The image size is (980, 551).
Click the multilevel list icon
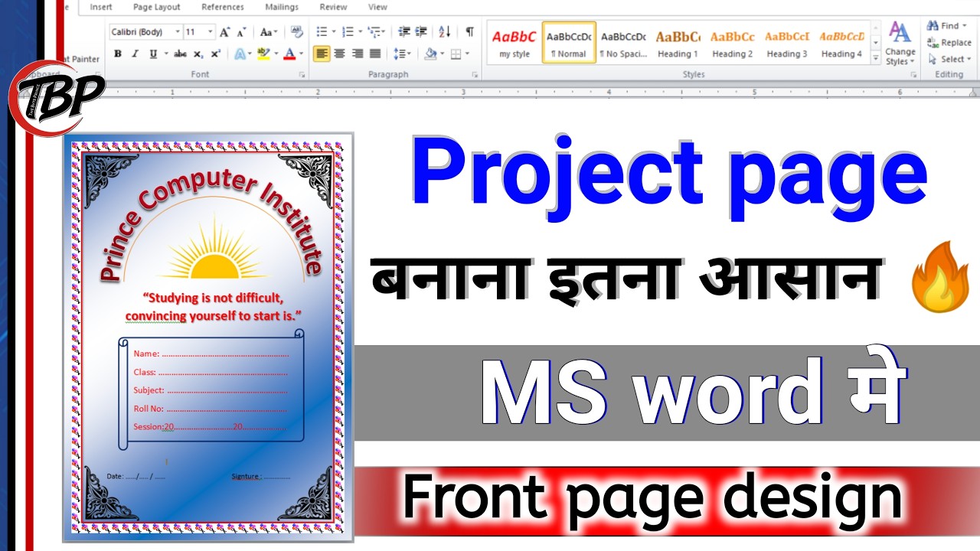pyautogui.click(x=374, y=32)
